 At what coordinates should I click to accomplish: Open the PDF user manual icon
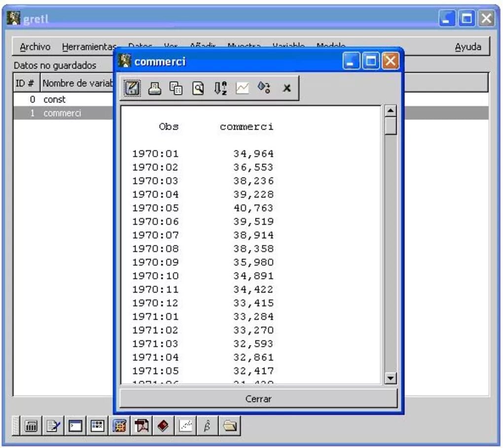pyautogui.click(x=142, y=426)
